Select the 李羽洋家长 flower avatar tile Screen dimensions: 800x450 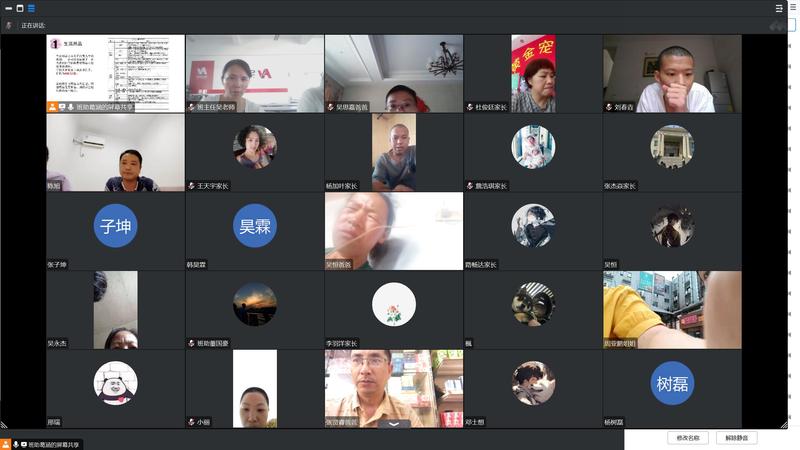393,304
